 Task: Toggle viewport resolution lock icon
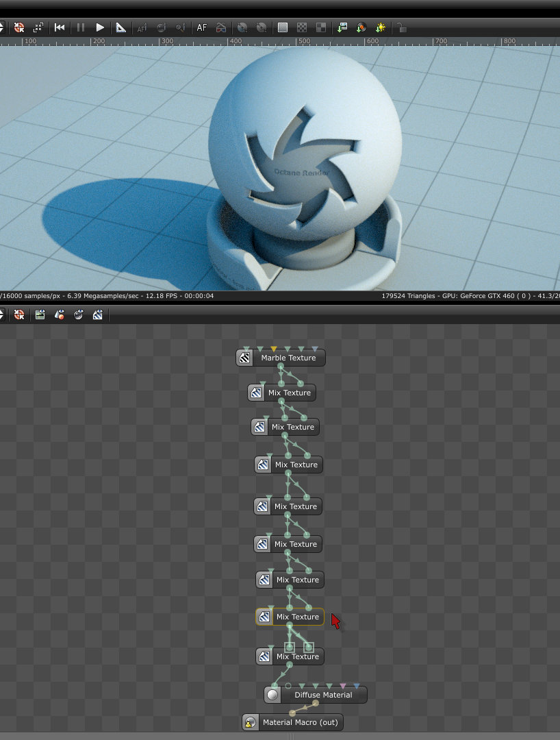401,27
